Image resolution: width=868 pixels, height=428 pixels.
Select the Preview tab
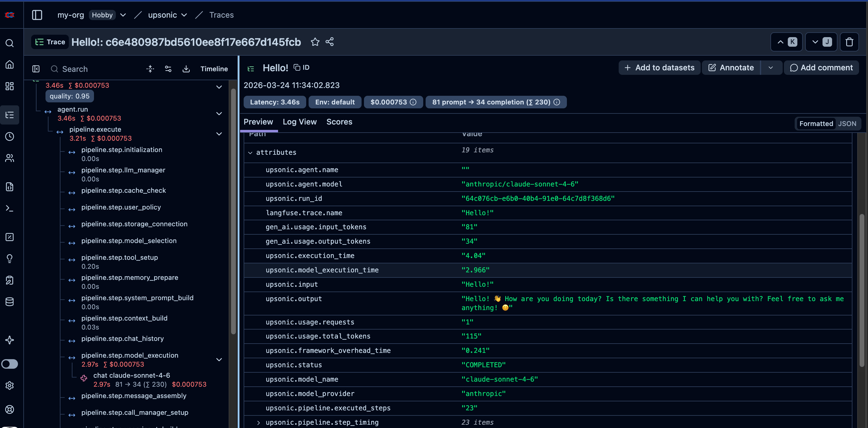258,122
